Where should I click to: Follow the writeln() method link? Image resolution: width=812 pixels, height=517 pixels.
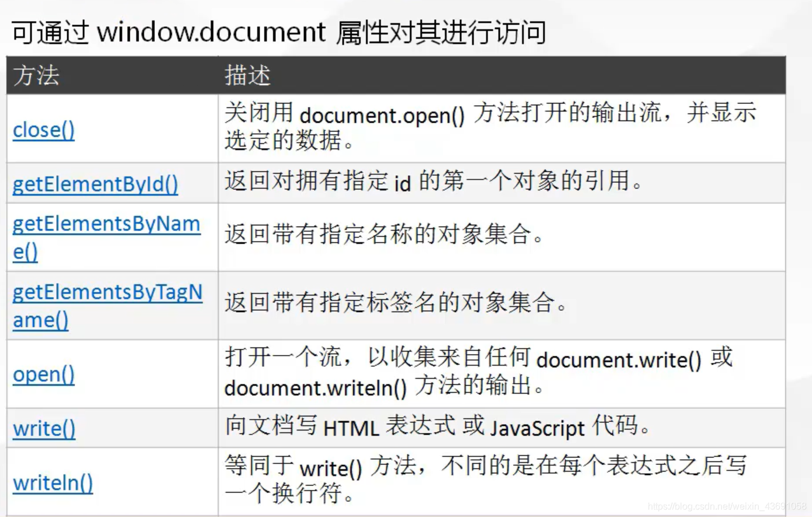tap(53, 483)
